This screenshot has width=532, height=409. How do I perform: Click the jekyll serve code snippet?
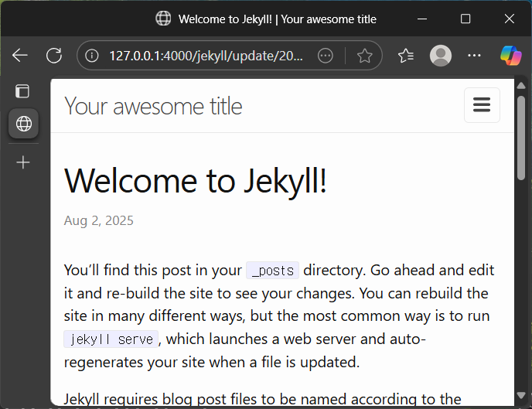pyautogui.click(x=111, y=339)
